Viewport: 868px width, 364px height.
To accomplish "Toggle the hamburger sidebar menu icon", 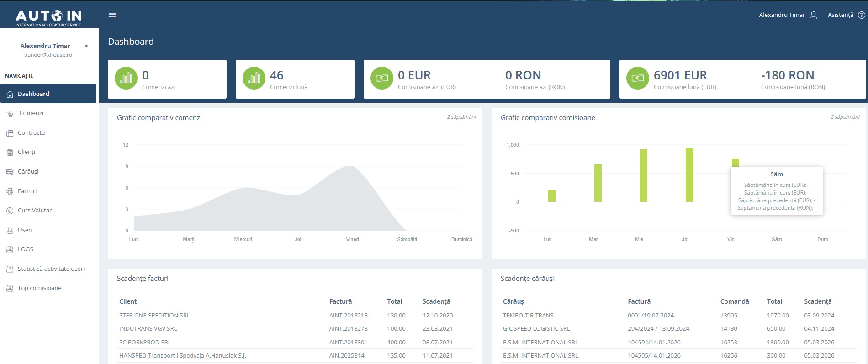I will click(x=112, y=15).
